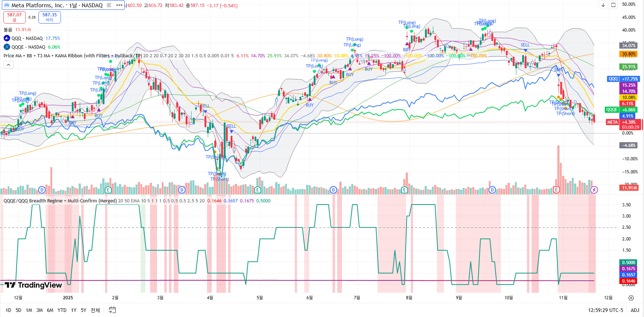
Task: Open the price scale settings gear
Action: (x=631, y=298)
